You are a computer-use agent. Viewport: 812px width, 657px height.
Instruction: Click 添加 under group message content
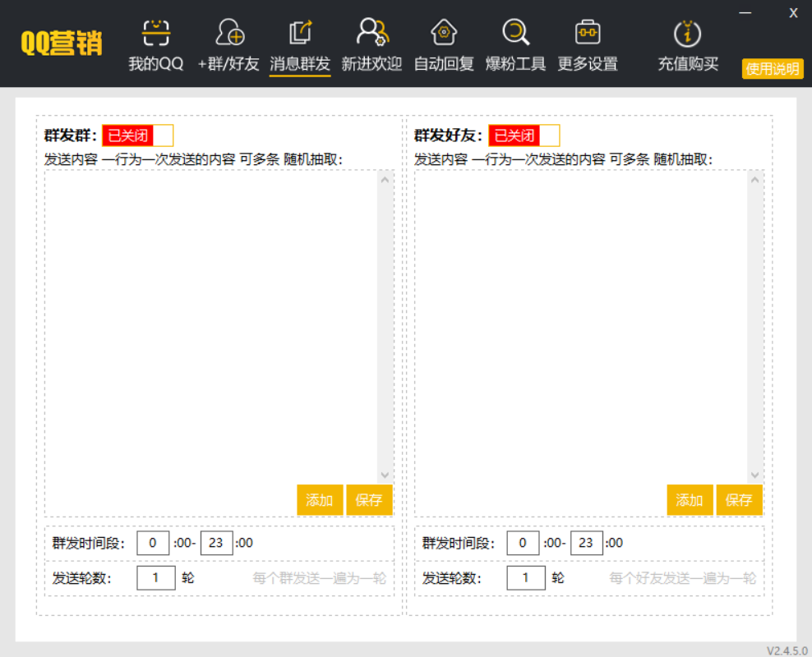(x=320, y=500)
